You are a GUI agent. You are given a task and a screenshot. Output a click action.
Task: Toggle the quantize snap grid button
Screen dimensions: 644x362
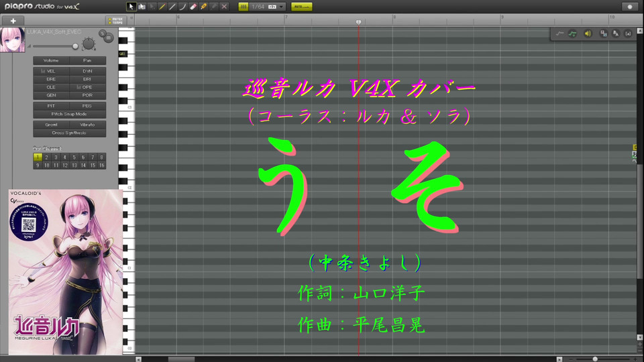click(243, 7)
